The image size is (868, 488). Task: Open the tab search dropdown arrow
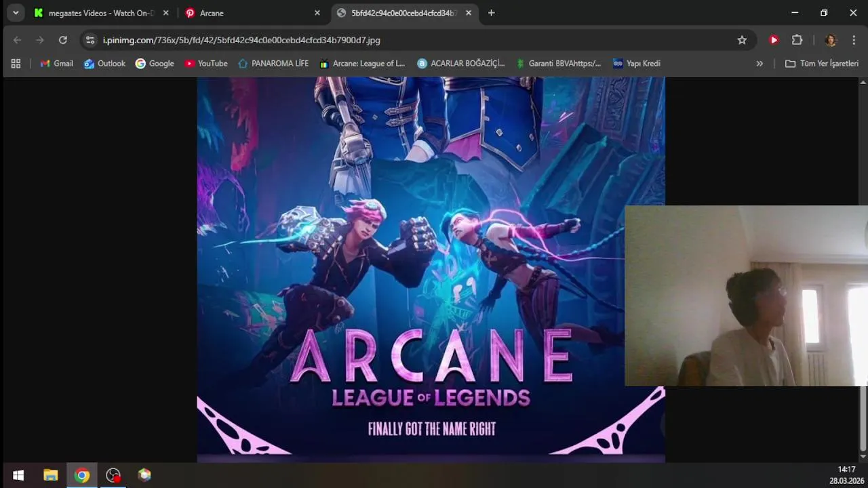click(x=16, y=13)
